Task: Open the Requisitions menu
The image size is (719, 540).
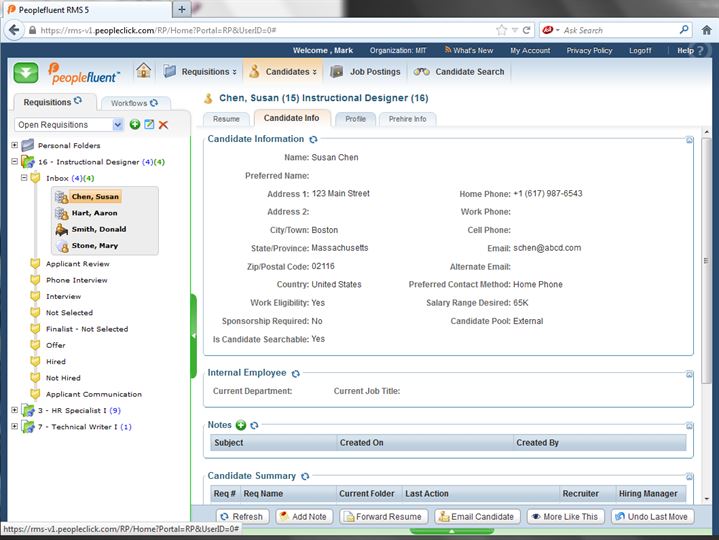Action: coord(200,72)
